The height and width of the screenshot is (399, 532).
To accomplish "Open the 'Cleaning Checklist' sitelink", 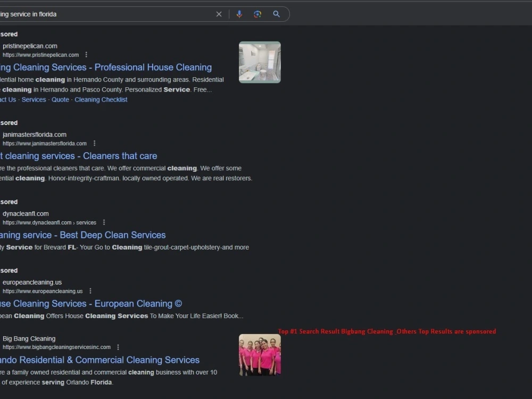I will coord(101,99).
